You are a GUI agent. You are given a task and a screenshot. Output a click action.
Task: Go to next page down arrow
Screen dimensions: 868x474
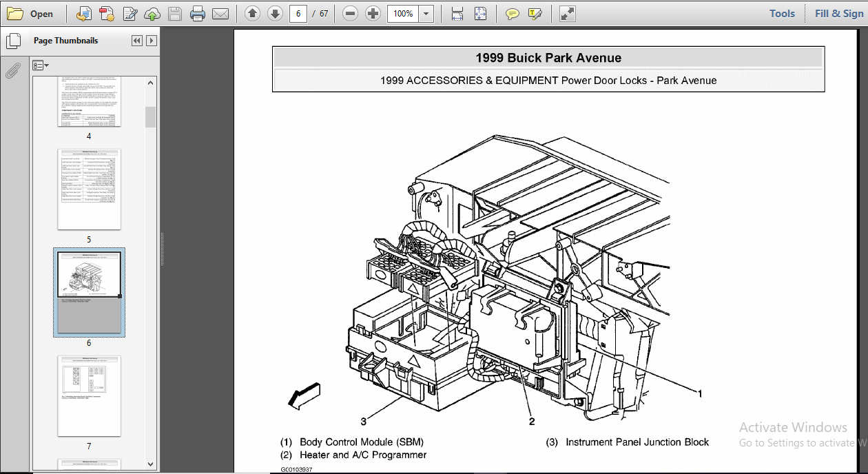(275, 14)
